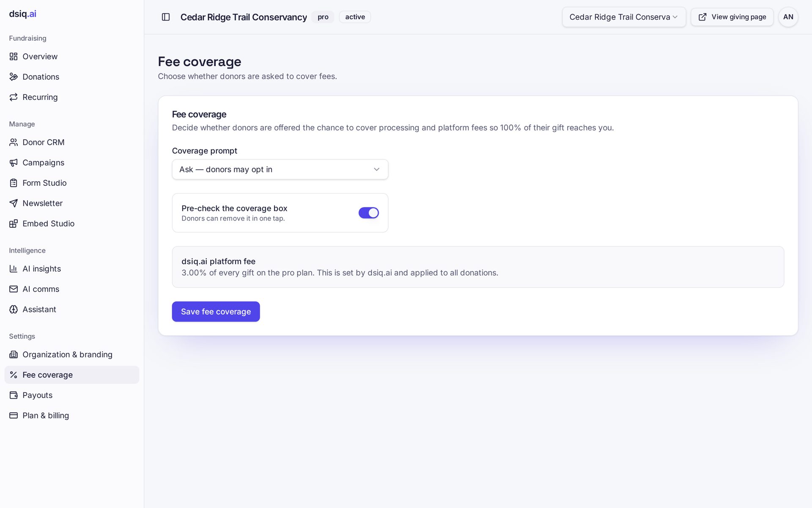The image size is (812, 508).
Task: Click the Donor CRM people icon
Action: pos(14,142)
